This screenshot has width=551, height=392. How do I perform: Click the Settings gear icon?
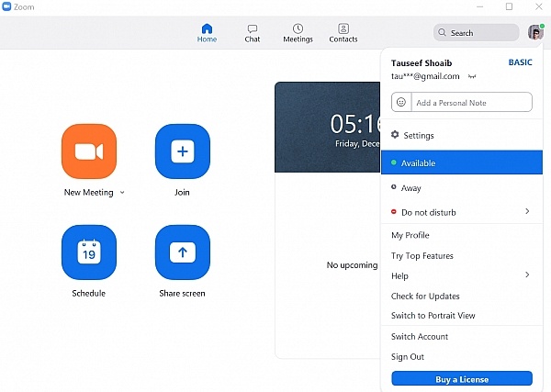(395, 135)
